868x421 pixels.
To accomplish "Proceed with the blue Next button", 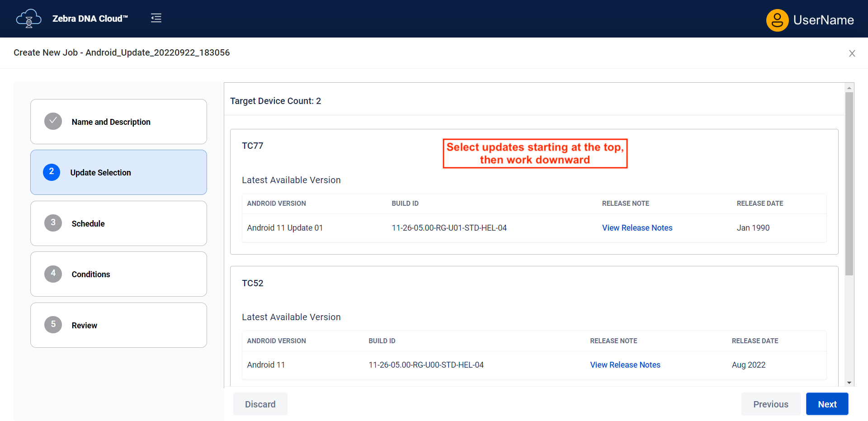I will [826, 404].
